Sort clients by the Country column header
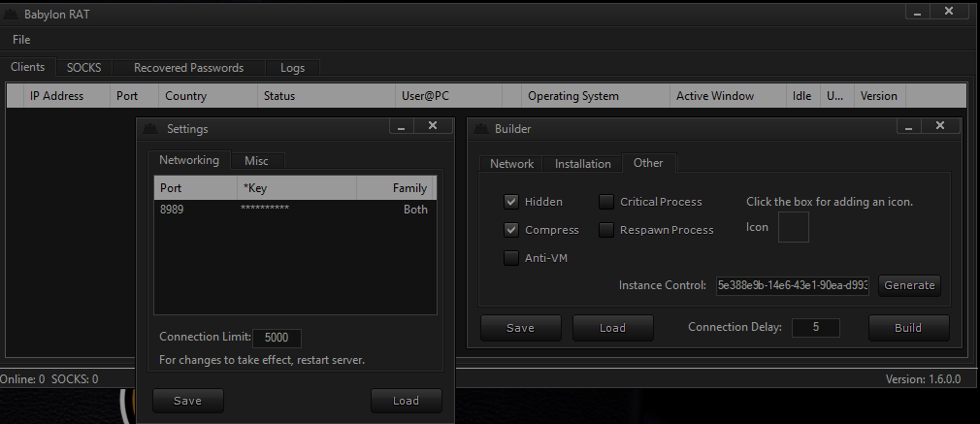 [x=186, y=96]
